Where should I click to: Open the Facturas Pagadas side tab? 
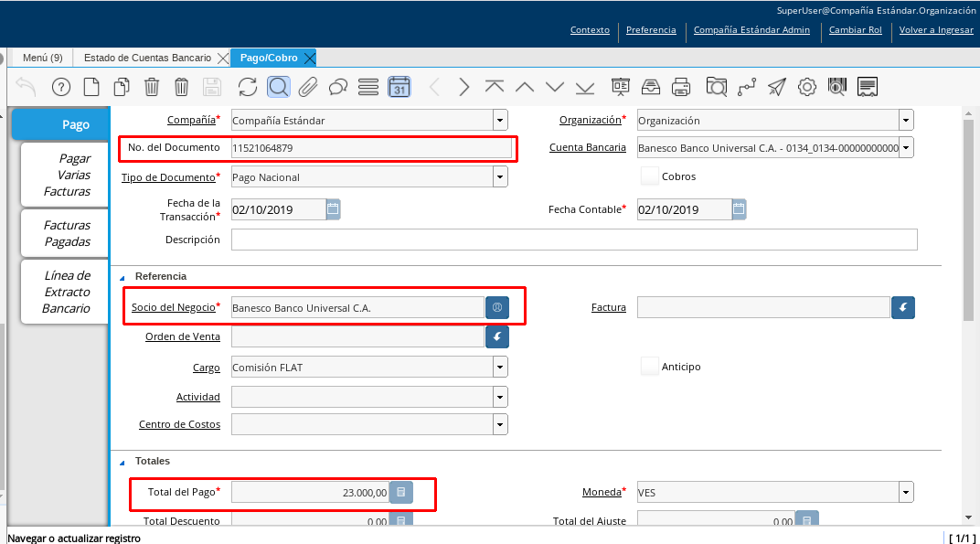tap(68, 233)
